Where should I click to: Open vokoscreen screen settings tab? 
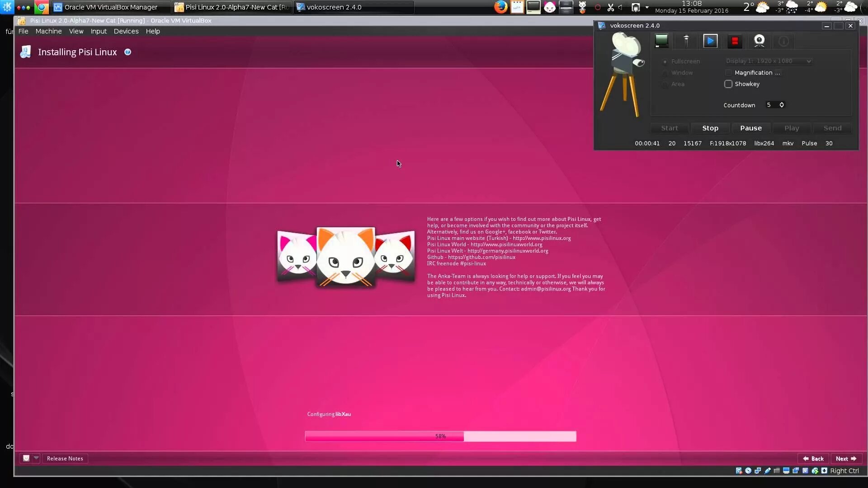click(661, 41)
